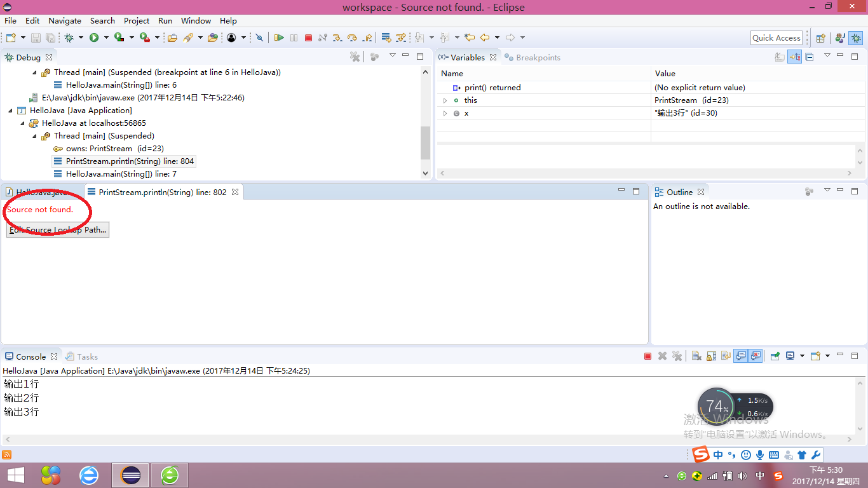868x488 pixels.
Task: Toggle Show Logical Structure in Variables view
Action: (794, 57)
